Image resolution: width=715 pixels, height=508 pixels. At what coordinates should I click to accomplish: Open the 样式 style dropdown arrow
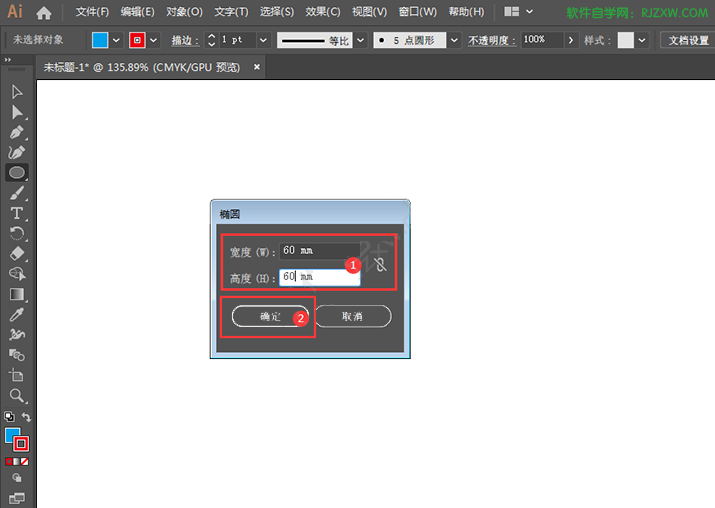tap(642, 40)
